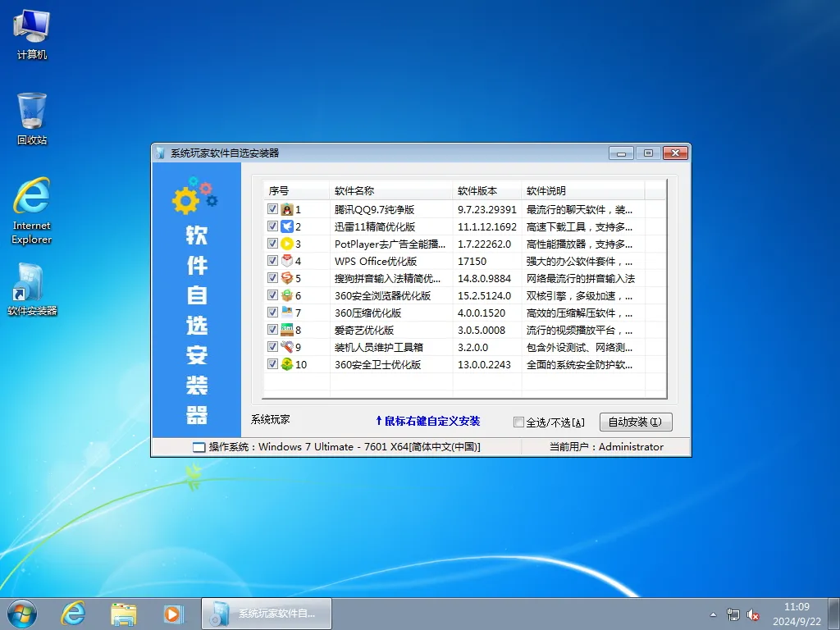Click the gear logo above 软件自选安装器 sidebar
The image size is (840, 630).
coord(192,197)
